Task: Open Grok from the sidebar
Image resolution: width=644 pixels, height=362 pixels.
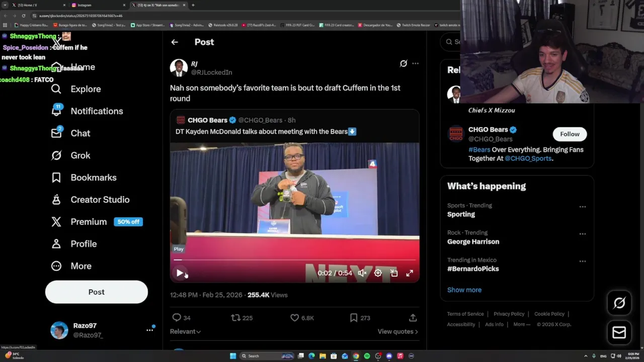Action: click(x=71, y=155)
